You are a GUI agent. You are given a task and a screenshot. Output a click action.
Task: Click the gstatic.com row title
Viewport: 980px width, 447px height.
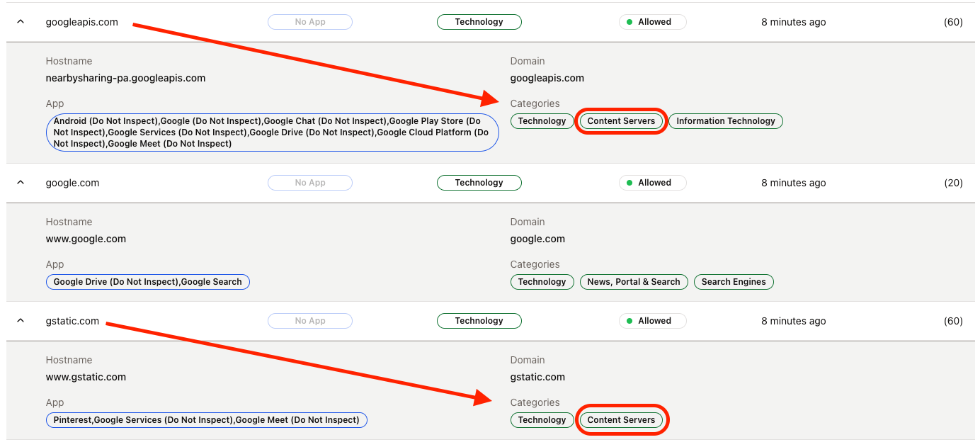(x=73, y=321)
